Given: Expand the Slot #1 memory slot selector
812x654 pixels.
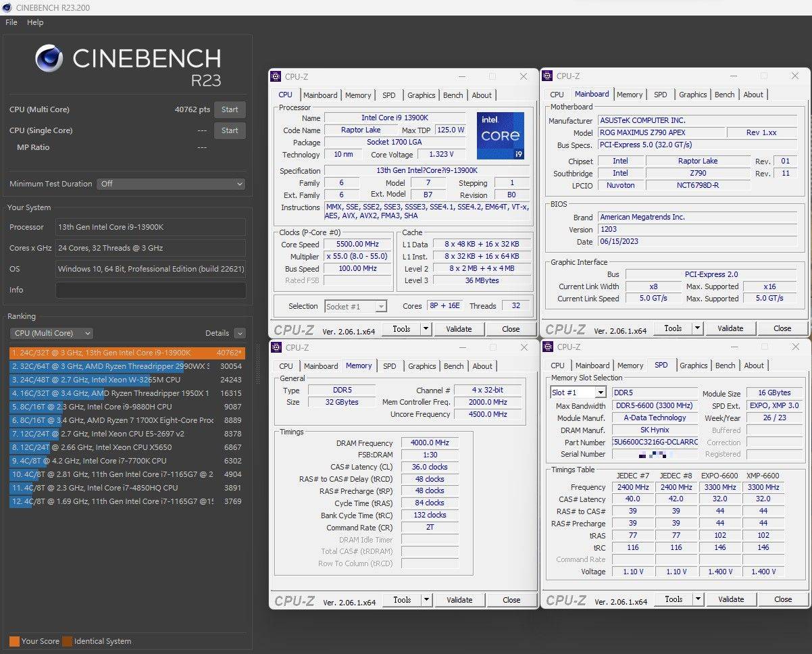Looking at the screenshot, I should pyautogui.click(x=578, y=393).
